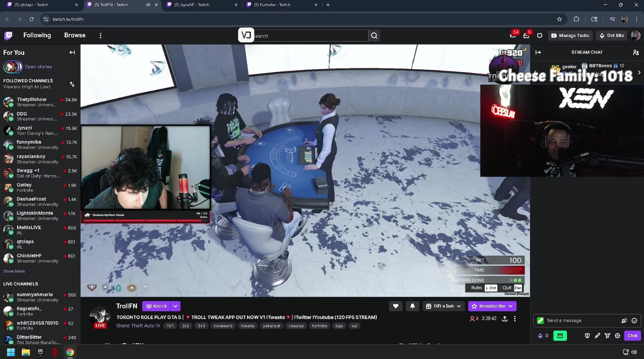This screenshot has width=644, height=359.
Task: Toggle follow with the heart button
Action: pyautogui.click(x=396, y=306)
